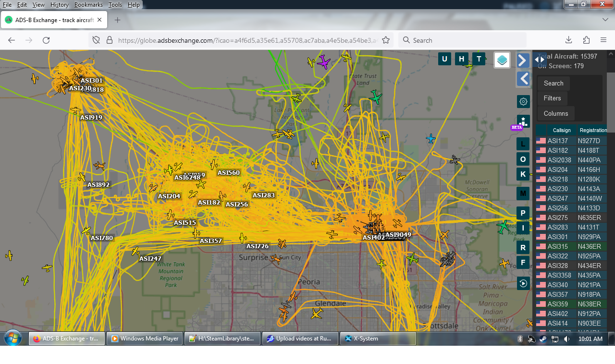This screenshot has width=615, height=364.
Task: Click the aircraft list vertical scrollbar
Action: click(x=611, y=190)
